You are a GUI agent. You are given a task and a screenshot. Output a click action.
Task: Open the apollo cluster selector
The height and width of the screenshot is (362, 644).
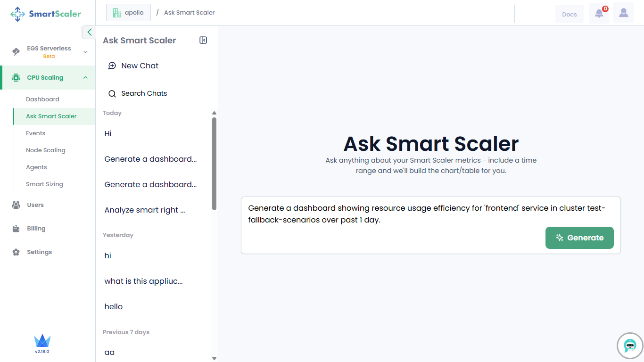tap(128, 13)
